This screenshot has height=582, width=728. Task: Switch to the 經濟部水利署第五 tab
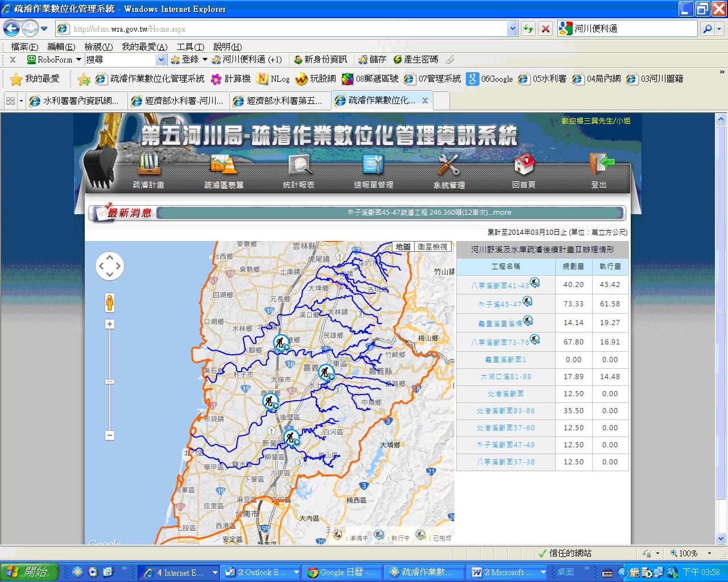(280, 101)
